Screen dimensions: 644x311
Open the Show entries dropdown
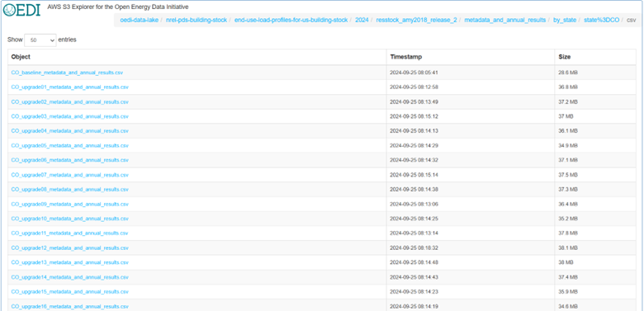pyautogui.click(x=40, y=40)
